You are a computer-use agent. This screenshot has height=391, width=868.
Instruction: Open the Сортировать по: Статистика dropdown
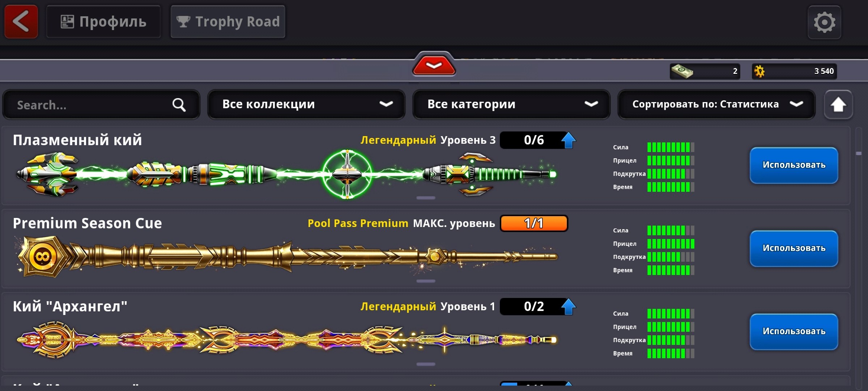pyautogui.click(x=716, y=104)
